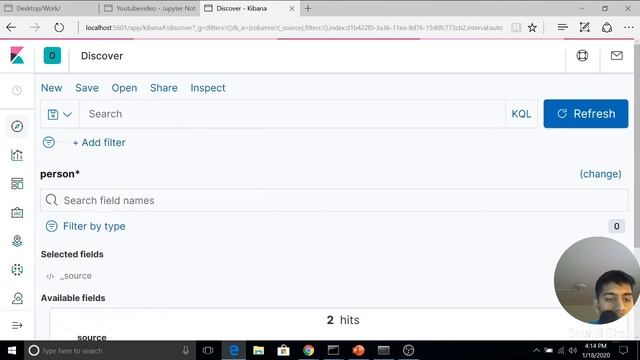Close the Discover - Kibana tab
Image resolution: width=640 pixels, height=360 pixels.
(292, 8)
